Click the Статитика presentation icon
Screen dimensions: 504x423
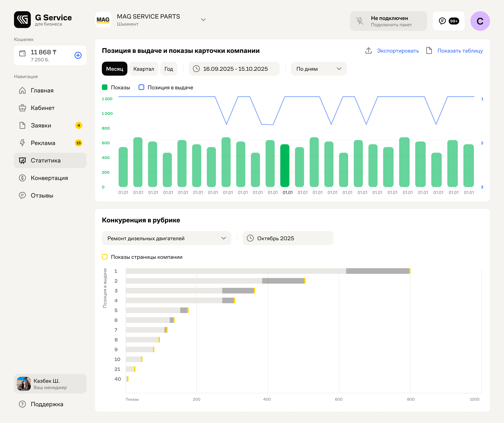(22, 160)
